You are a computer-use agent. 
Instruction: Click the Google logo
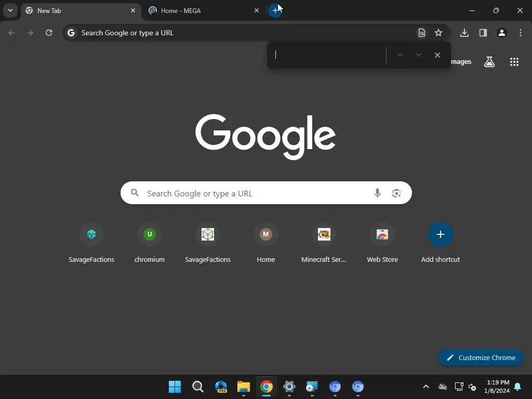click(265, 137)
